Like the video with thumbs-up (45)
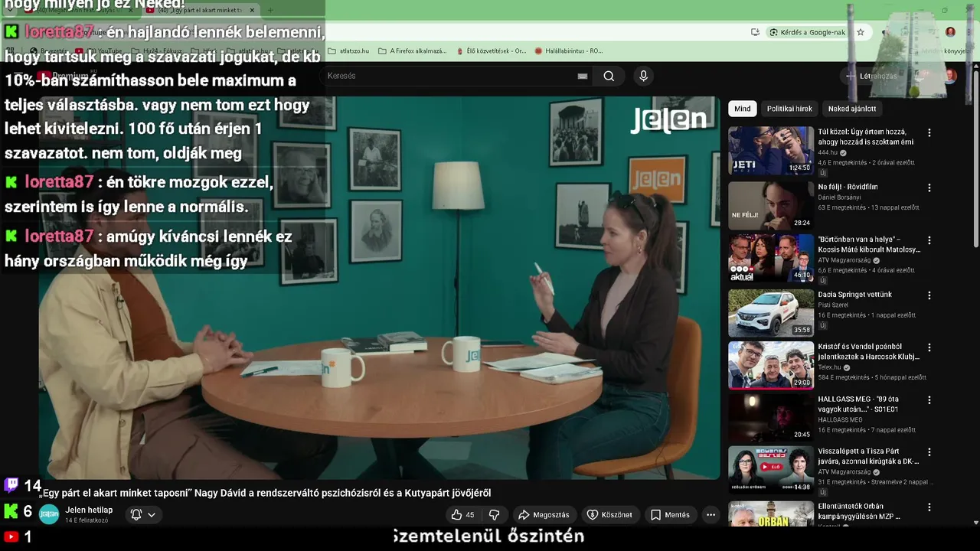Viewport: 980px width, 551px height. coord(462,515)
